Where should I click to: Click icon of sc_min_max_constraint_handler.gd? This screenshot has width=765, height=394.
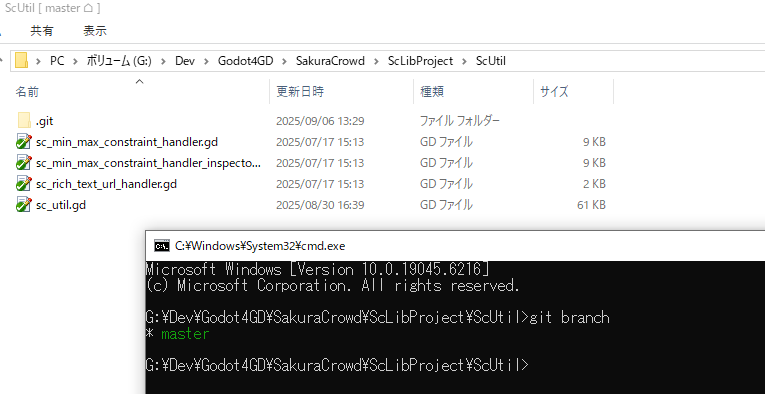24,141
